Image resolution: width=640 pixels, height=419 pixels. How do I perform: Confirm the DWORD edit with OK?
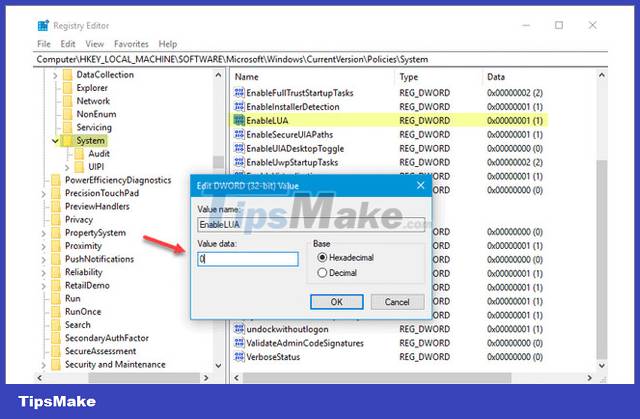(x=336, y=302)
